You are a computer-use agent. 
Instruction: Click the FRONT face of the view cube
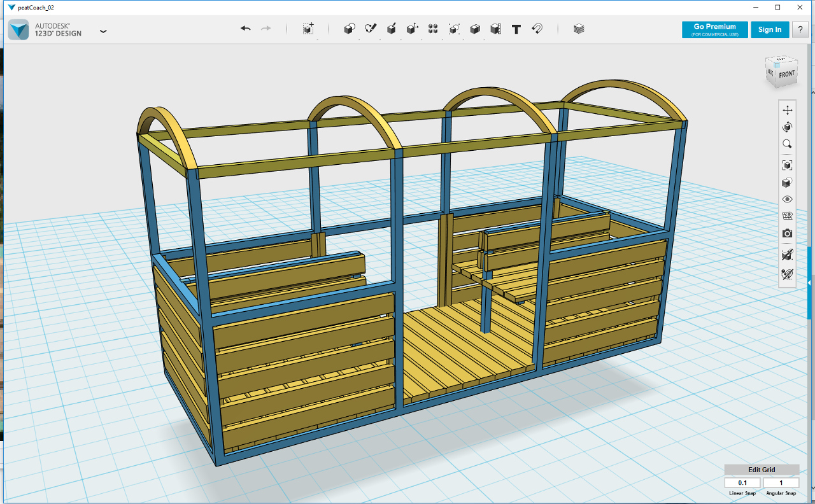tap(787, 75)
